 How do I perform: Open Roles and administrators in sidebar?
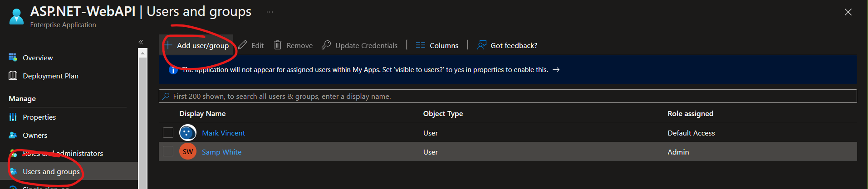pos(63,153)
